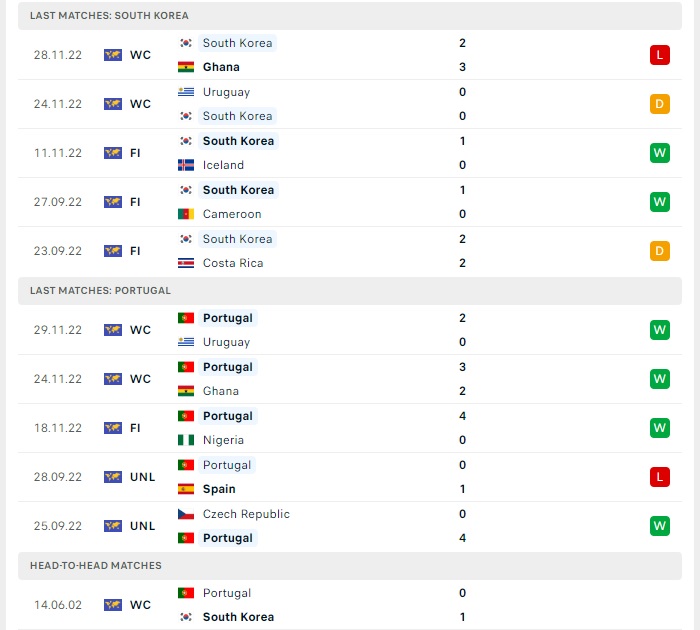This screenshot has height=630, width=700.
Task: Click the Cameroon flag icon
Action: coord(186,214)
